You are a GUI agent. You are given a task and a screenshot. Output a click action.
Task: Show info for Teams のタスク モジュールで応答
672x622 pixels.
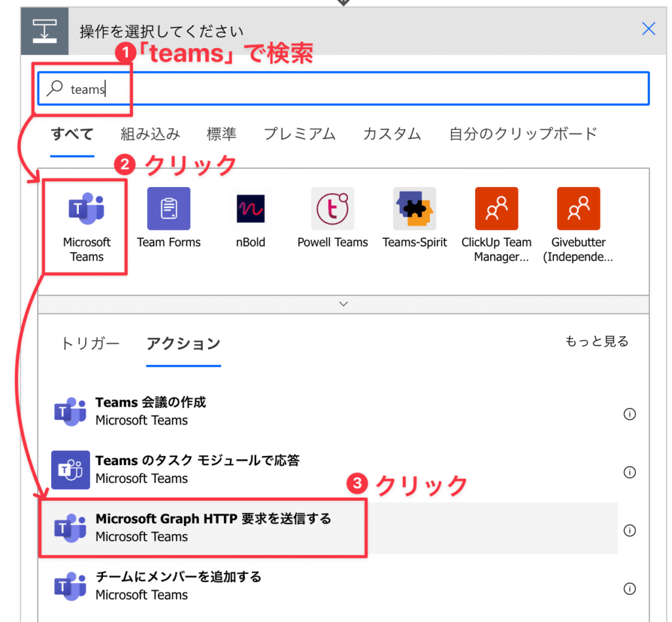click(629, 472)
